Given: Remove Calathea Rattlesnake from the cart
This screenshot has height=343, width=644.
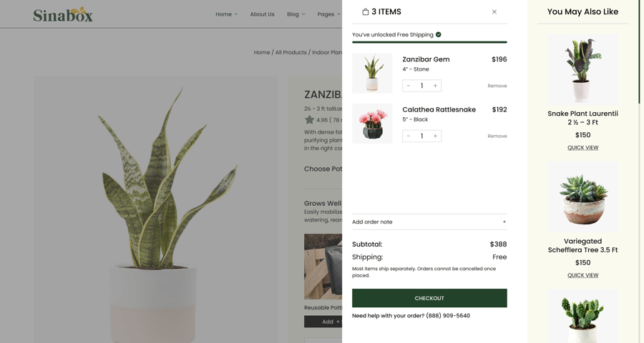Looking at the screenshot, I should tap(497, 136).
